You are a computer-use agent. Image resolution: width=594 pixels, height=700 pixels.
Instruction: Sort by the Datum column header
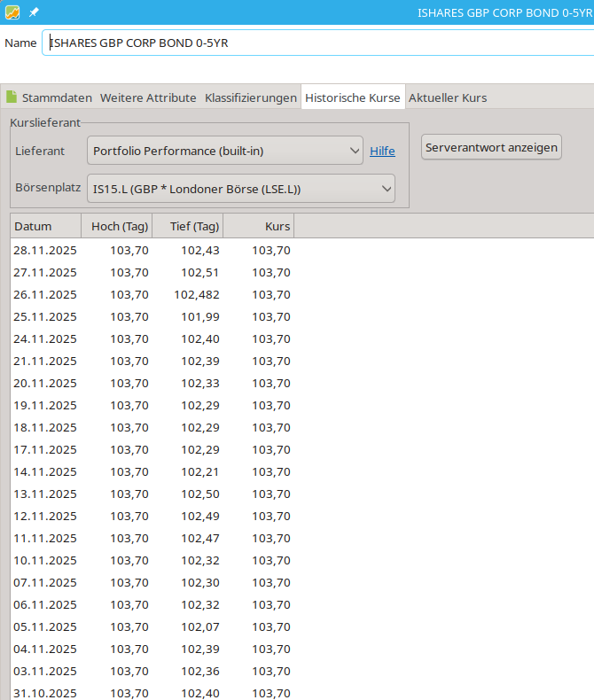click(x=45, y=227)
